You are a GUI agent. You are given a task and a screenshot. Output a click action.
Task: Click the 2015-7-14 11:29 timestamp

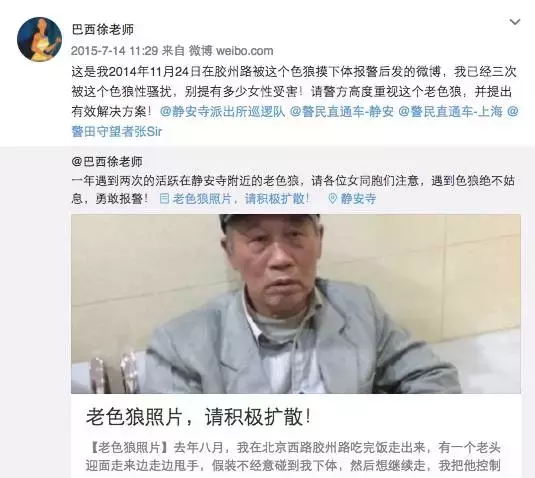coord(114,51)
